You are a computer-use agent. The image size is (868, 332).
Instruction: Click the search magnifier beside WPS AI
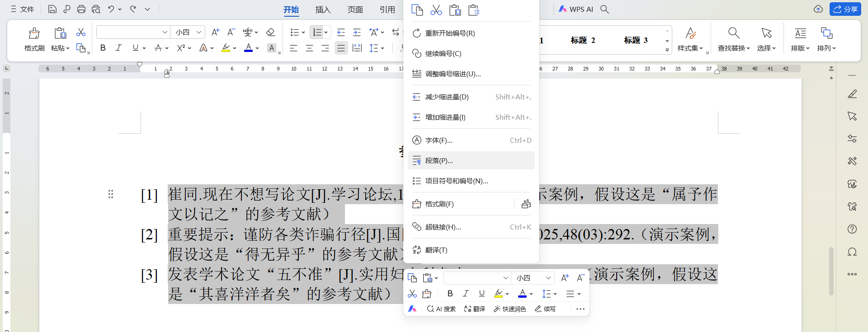(604, 9)
